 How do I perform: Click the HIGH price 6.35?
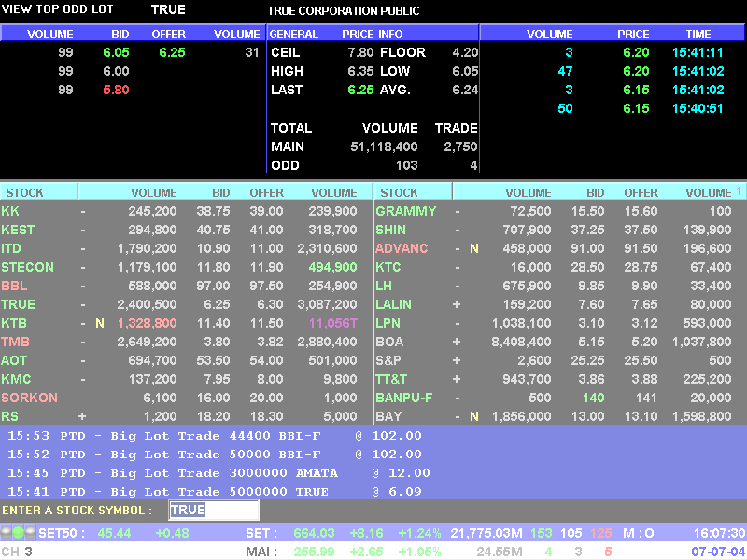tap(360, 71)
